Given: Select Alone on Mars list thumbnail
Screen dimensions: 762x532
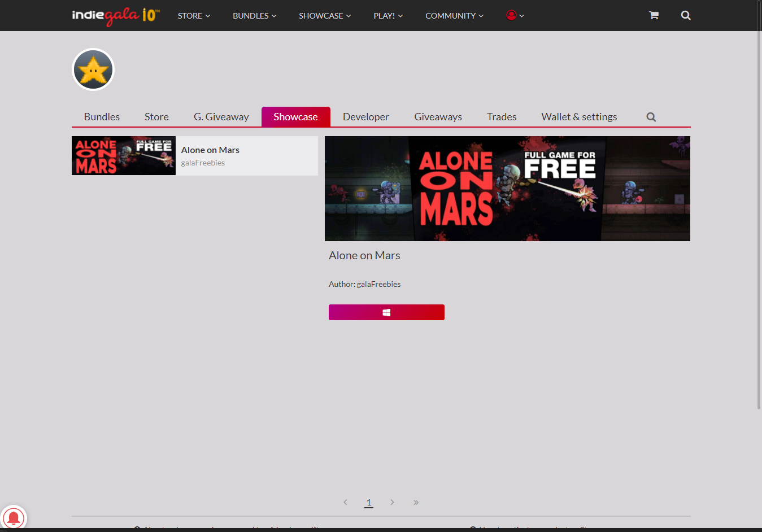Looking at the screenshot, I should click(x=124, y=156).
